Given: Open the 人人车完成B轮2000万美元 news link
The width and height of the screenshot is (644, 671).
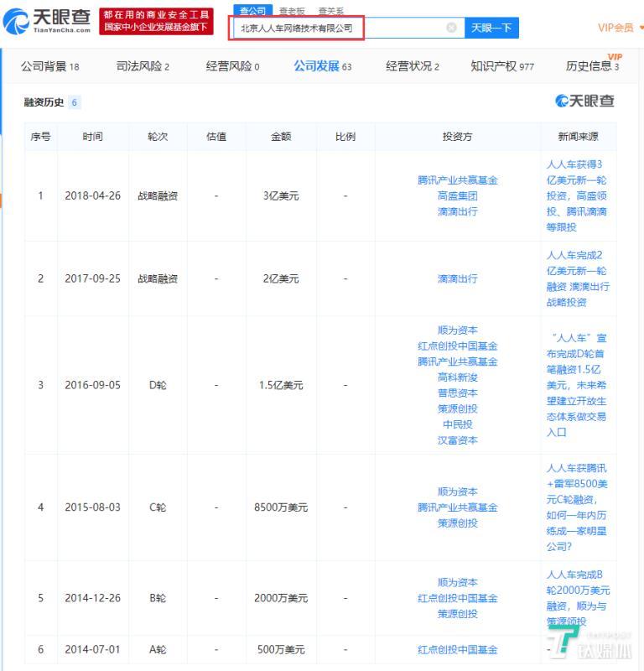Looking at the screenshot, I should [x=578, y=598].
